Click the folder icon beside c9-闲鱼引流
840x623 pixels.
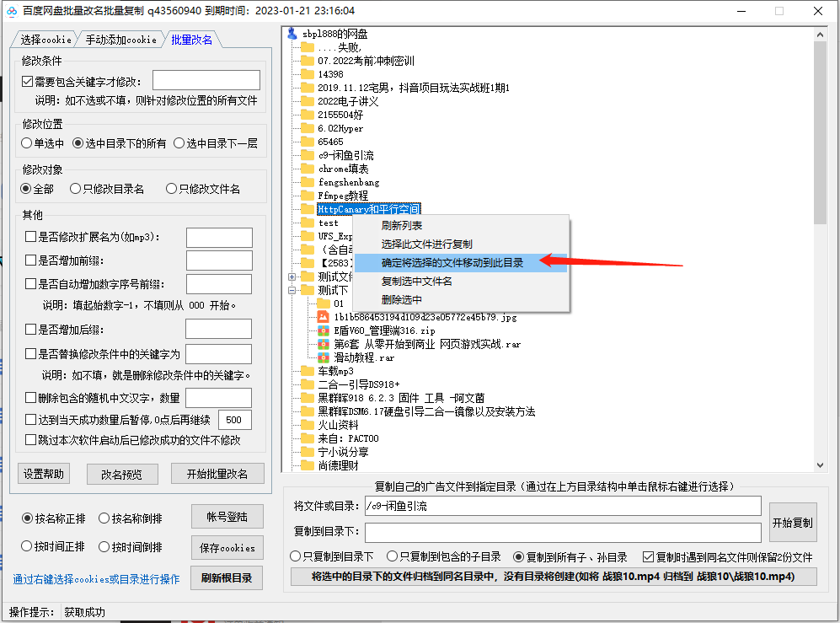307,154
